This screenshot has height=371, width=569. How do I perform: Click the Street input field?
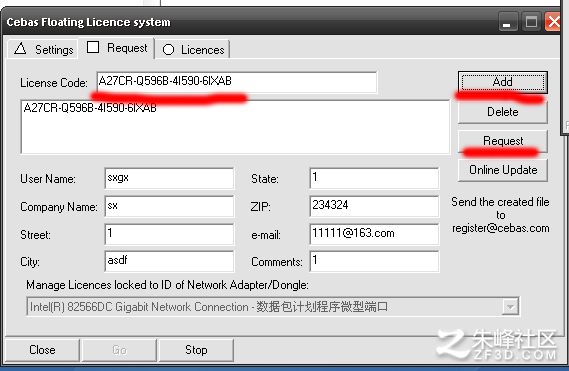point(169,234)
